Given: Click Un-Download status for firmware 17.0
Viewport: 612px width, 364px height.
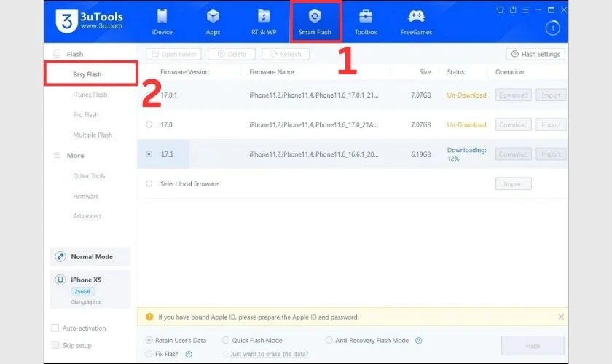Looking at the screenshot, I should pyautogui.click(x=466, y=124).
